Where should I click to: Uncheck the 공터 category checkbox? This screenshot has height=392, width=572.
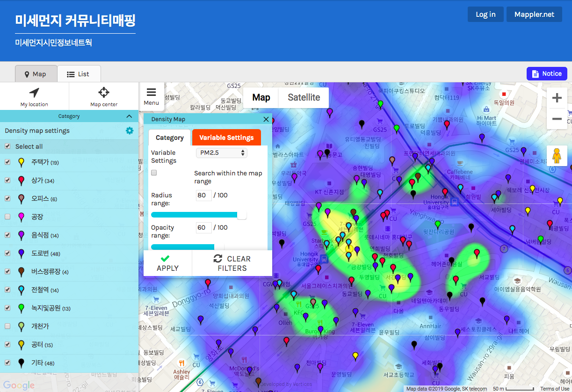coord(7,344)
